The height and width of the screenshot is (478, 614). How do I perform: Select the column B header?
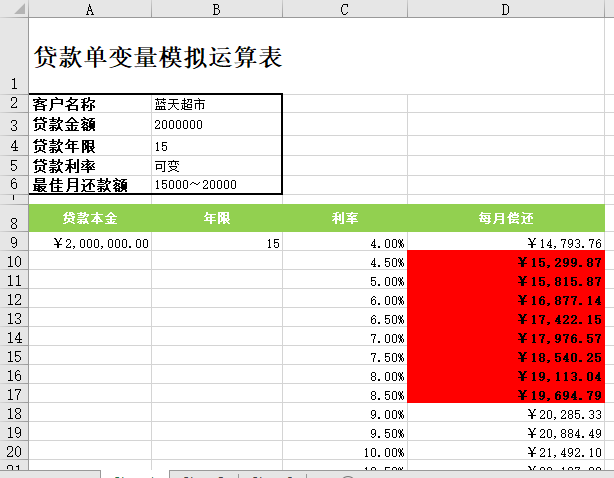pos(216,9)
